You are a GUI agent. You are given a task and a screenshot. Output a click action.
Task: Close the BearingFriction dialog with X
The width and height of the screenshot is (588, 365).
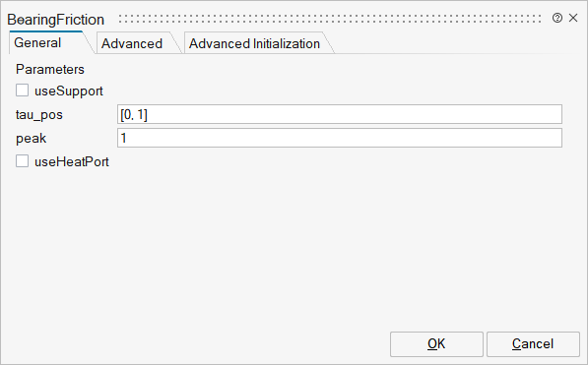click(573, 18)
